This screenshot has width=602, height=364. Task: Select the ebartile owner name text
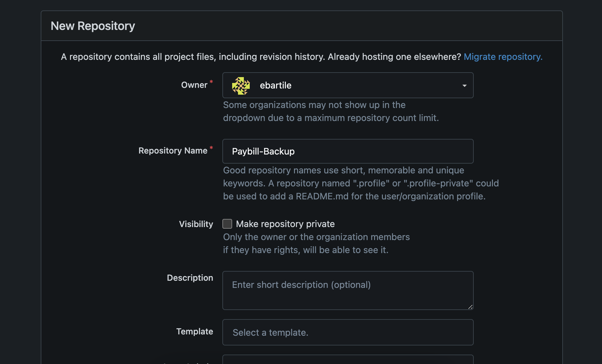tap(275, 86)
